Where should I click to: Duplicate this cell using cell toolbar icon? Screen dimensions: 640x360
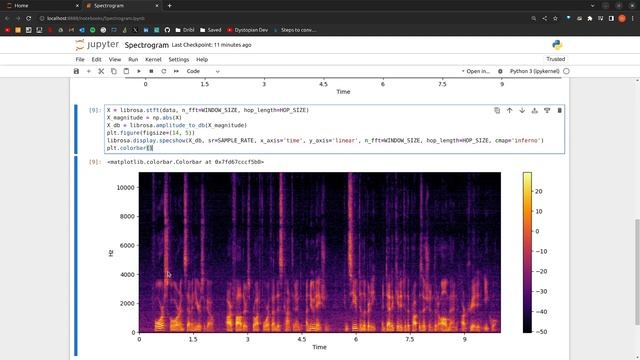click(x=497, y=110)
